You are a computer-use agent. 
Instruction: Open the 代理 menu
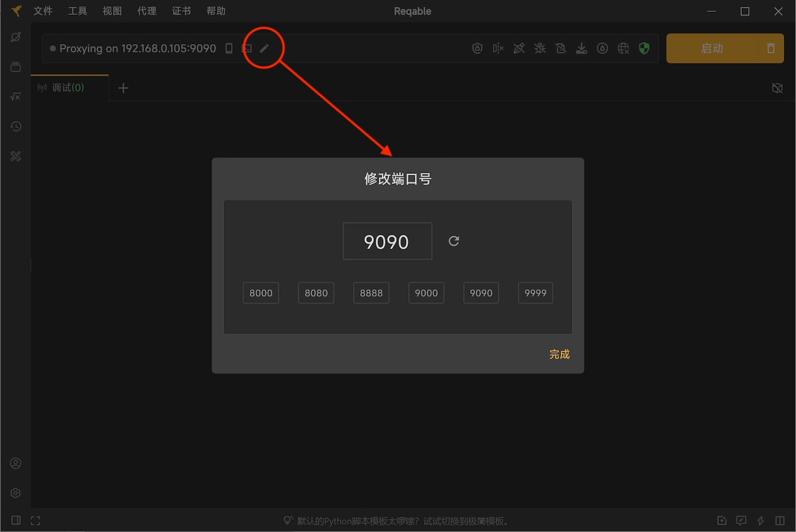(x=147, y=11)
